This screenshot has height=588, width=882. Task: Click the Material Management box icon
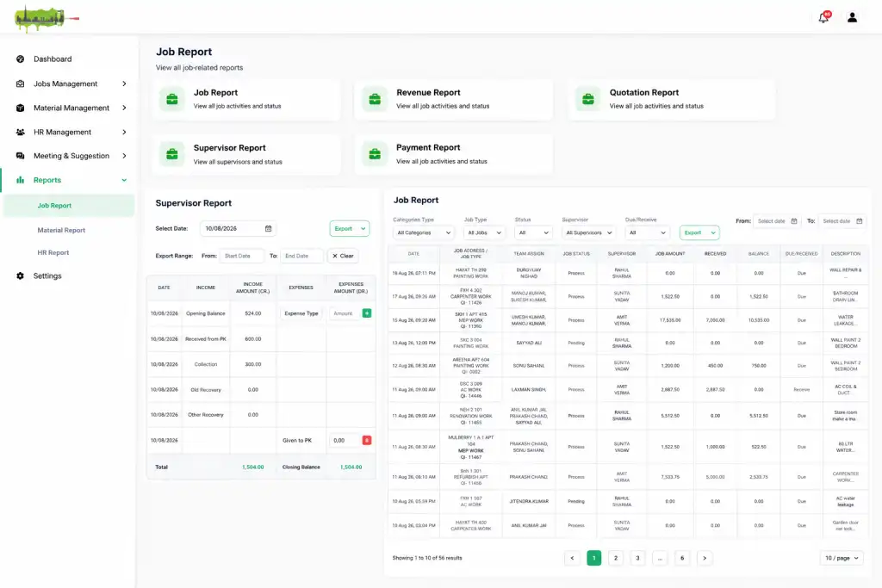click(21, 108)
